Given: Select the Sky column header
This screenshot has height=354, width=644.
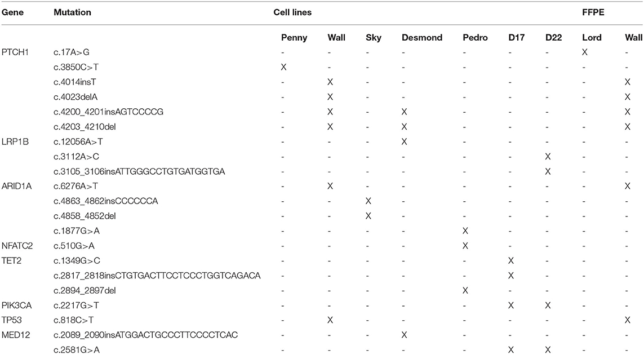Looking at the screenshot, I should pyautogui.click(x=374, y=38).
